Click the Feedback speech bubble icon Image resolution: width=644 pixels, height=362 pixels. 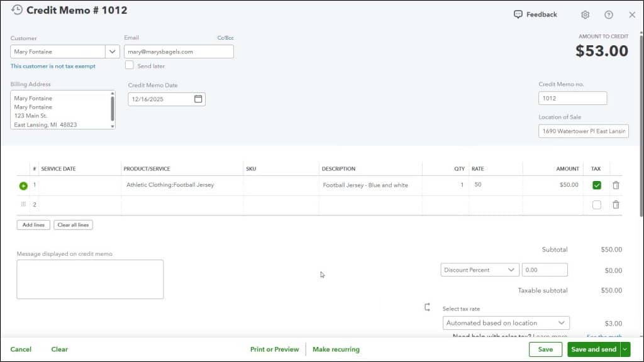(x=518, y=14)
